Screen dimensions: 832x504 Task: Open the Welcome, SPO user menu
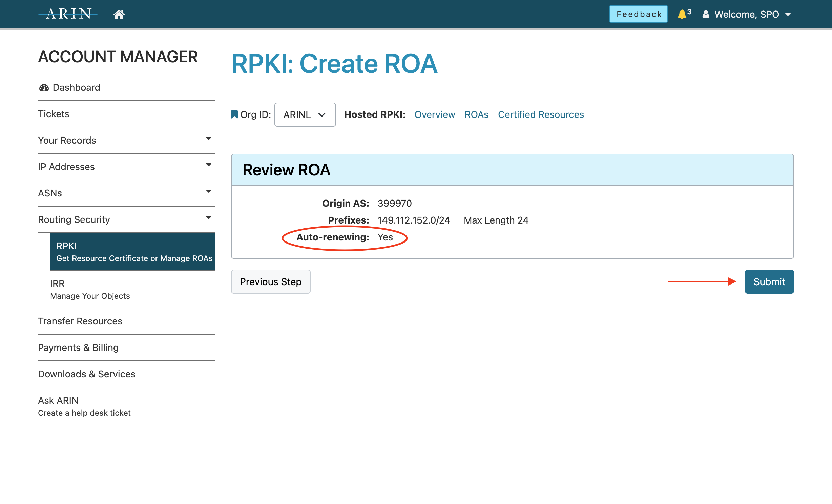[x=747, y=14]
